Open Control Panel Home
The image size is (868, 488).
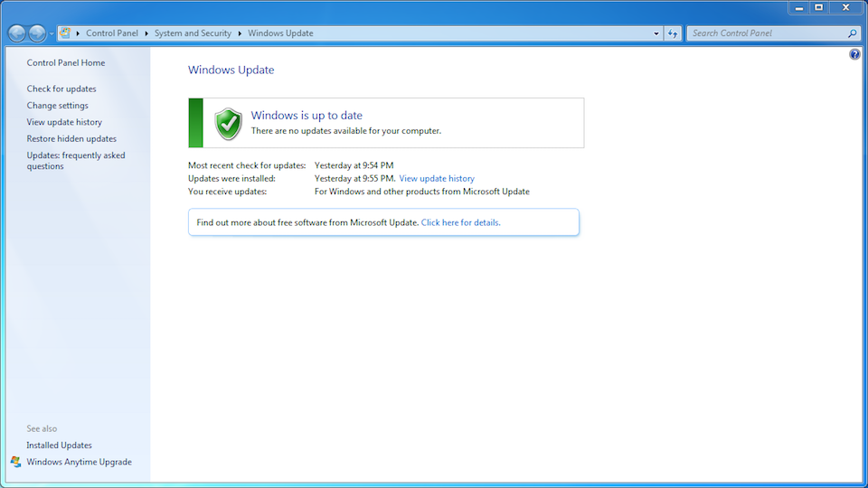coord(66,63)
